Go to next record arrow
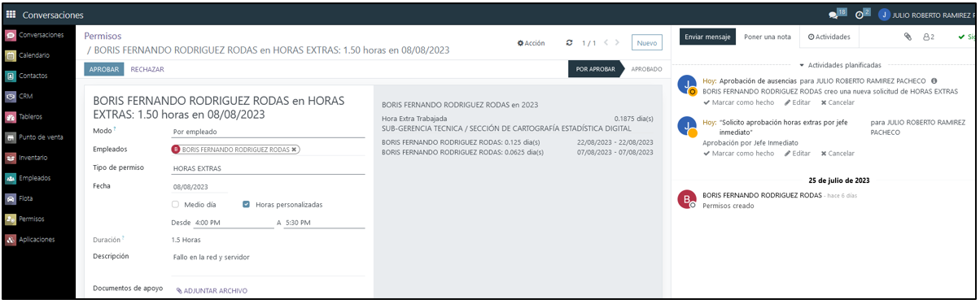The image size is (980, 304). tap(618, 43)
